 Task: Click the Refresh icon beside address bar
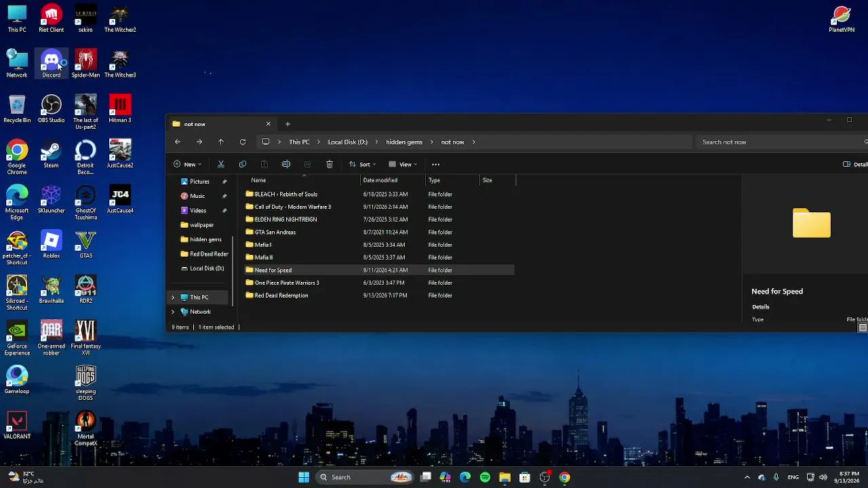[243, 142]
